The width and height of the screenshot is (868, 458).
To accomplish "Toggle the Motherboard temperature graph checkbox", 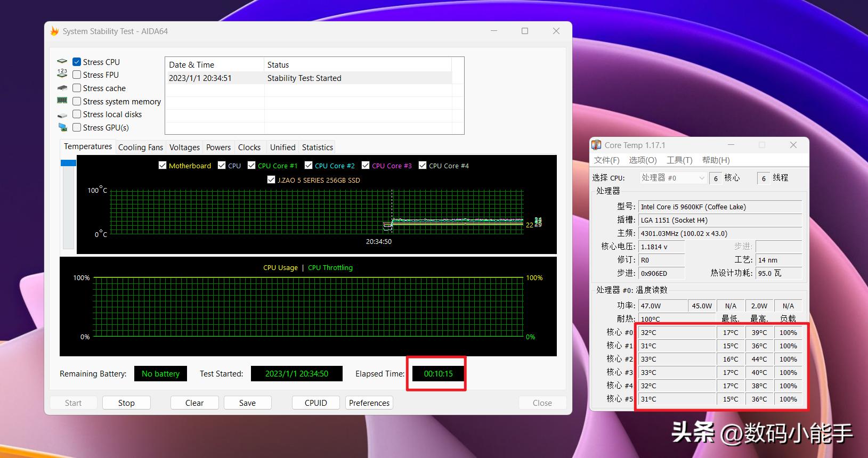I will pos(163,166).
